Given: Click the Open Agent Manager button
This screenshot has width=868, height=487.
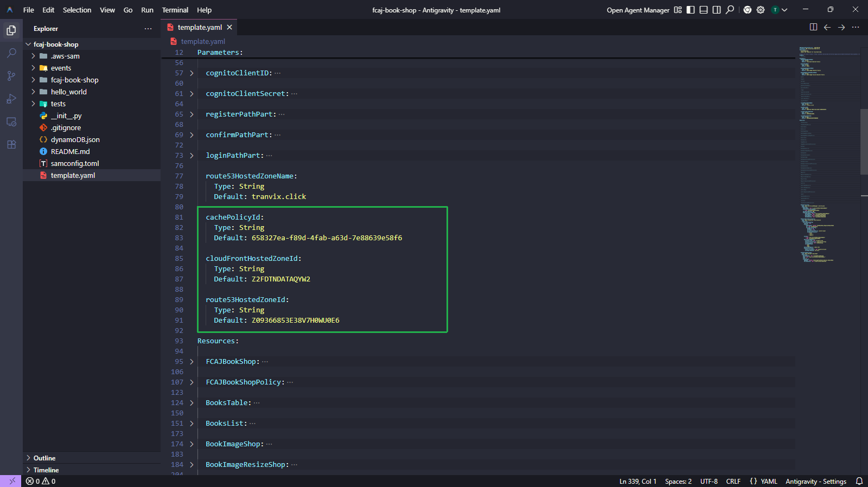Looking at the screenshot, I should [x=638, y=10].
